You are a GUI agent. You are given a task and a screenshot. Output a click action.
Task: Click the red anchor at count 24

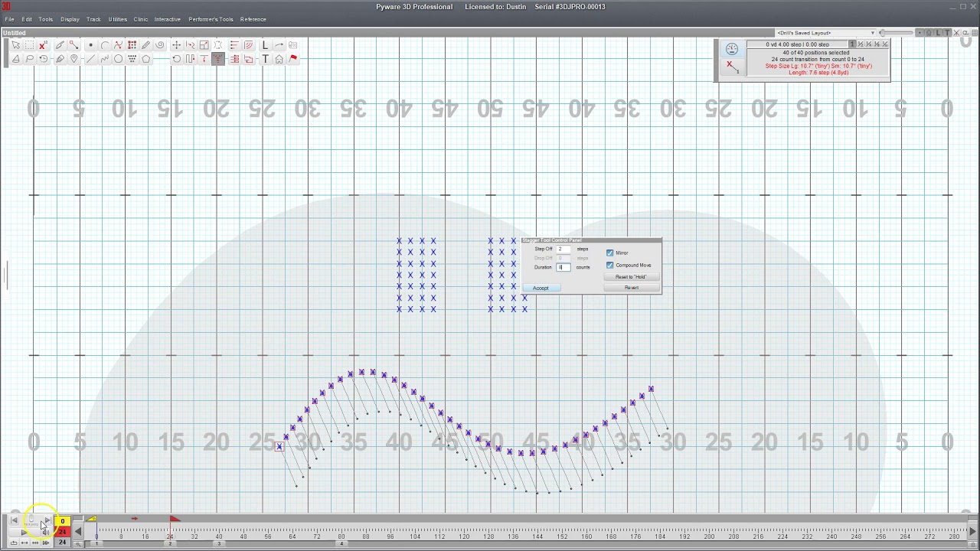pos(175,519)
